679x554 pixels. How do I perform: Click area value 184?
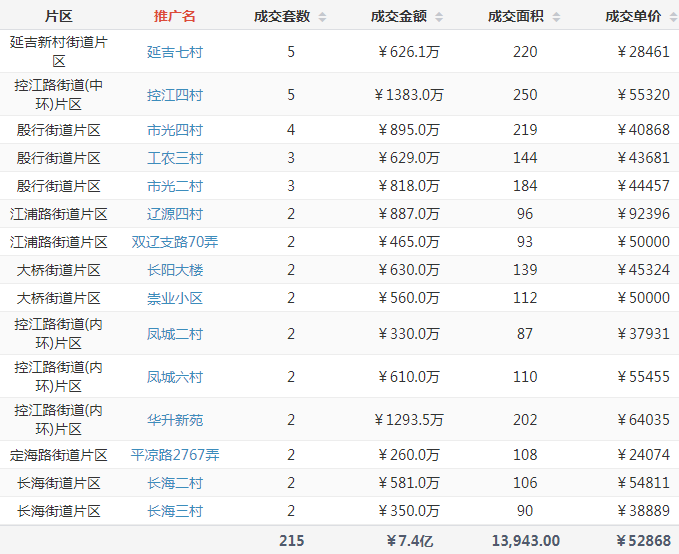tap(525, 186)
